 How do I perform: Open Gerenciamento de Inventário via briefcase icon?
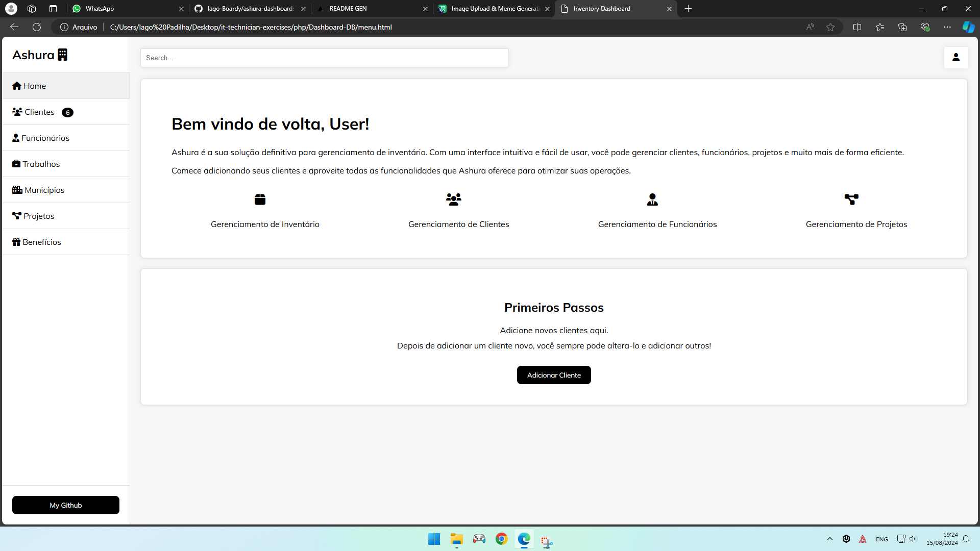click(260, 199)
